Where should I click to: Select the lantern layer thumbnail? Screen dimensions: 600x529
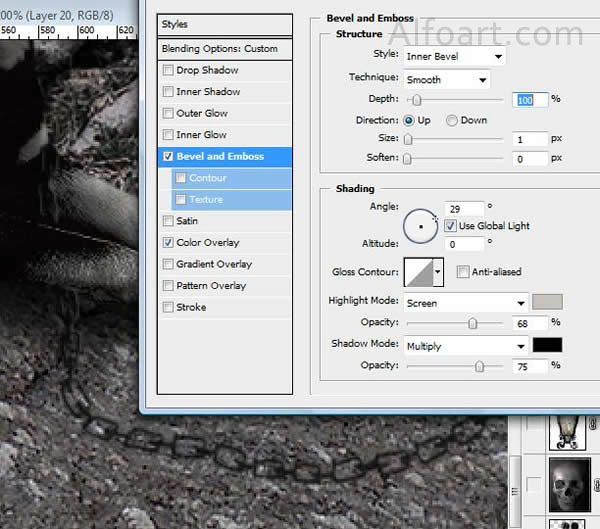click(569, 431)
